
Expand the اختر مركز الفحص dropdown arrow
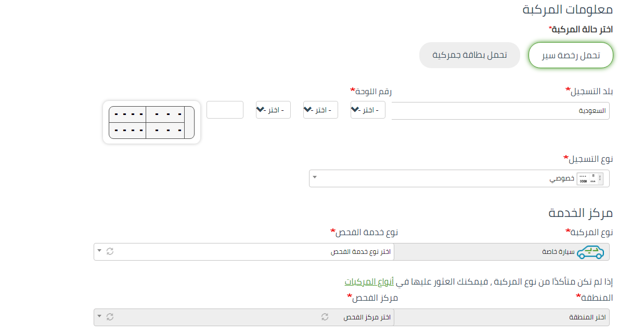point(99,317)
